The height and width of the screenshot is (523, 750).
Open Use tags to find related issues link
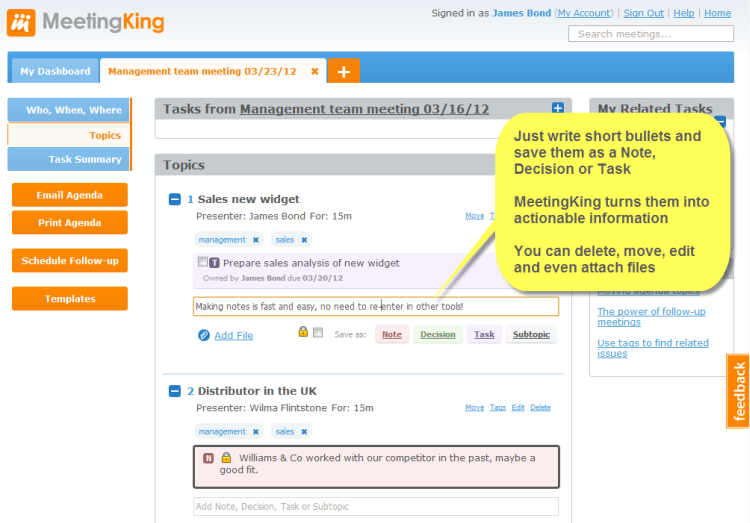[653, 348]
